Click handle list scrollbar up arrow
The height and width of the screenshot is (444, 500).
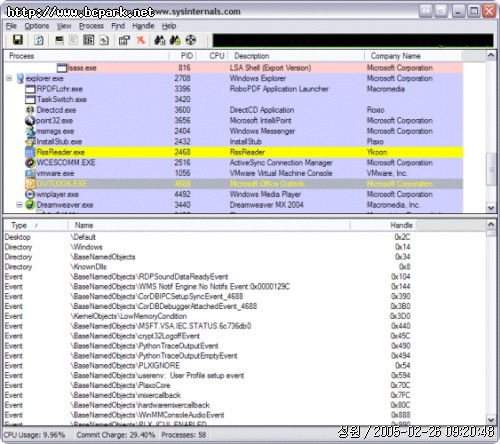pos(491,225)
